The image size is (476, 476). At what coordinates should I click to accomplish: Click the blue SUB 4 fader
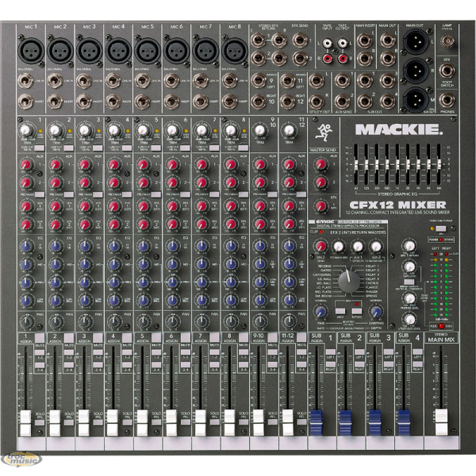coord(404,422)
